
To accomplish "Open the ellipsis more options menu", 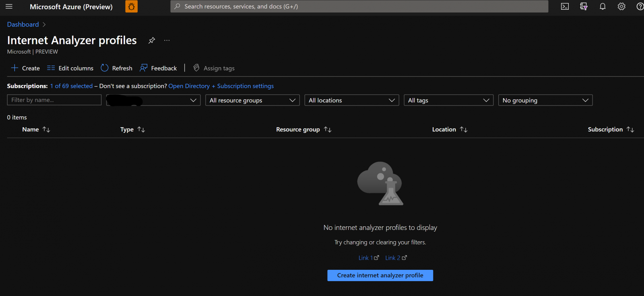I will [x=167, y=40].
